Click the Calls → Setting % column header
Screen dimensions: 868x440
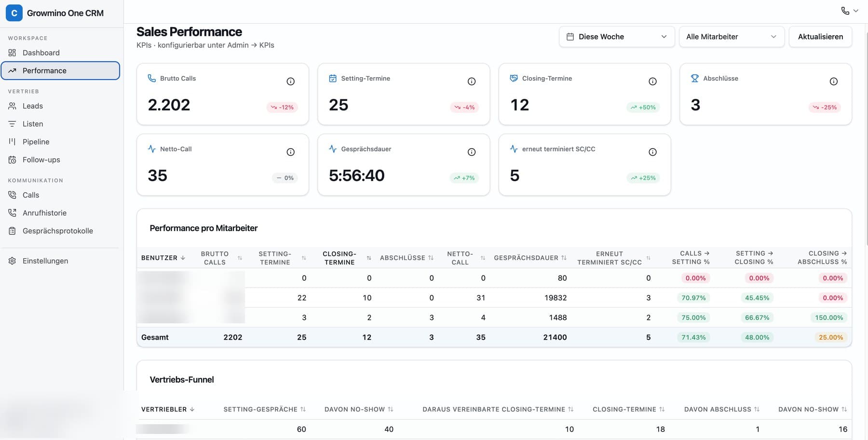click(691, 258)
